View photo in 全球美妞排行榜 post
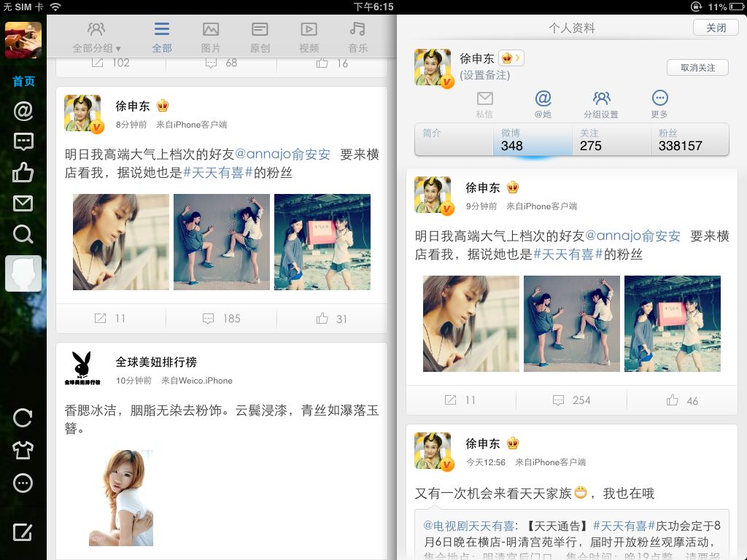Screen dimensions: 747x560 coord(121,497)
